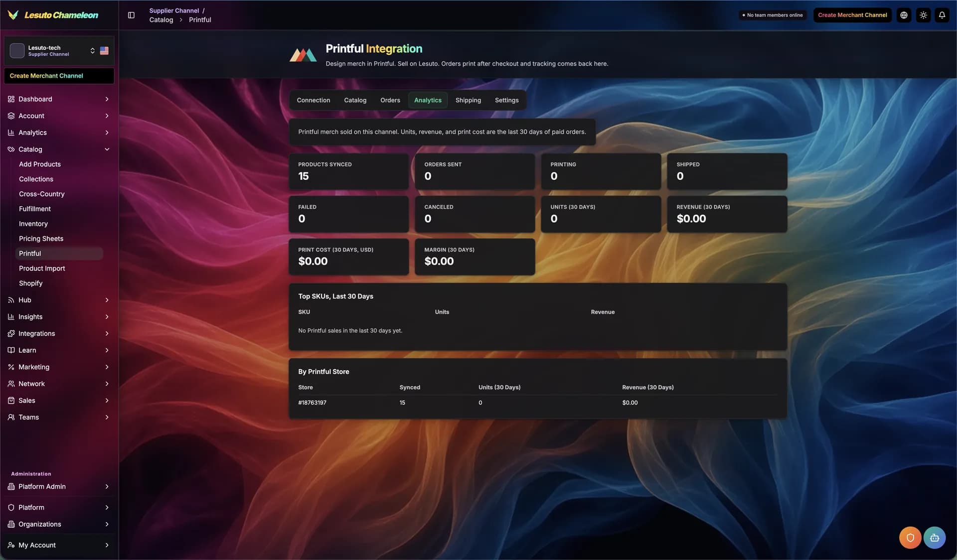The image size is (957, 560).
Task: Select the Analytics tab in Printful
Action: [x=428, y=100]
